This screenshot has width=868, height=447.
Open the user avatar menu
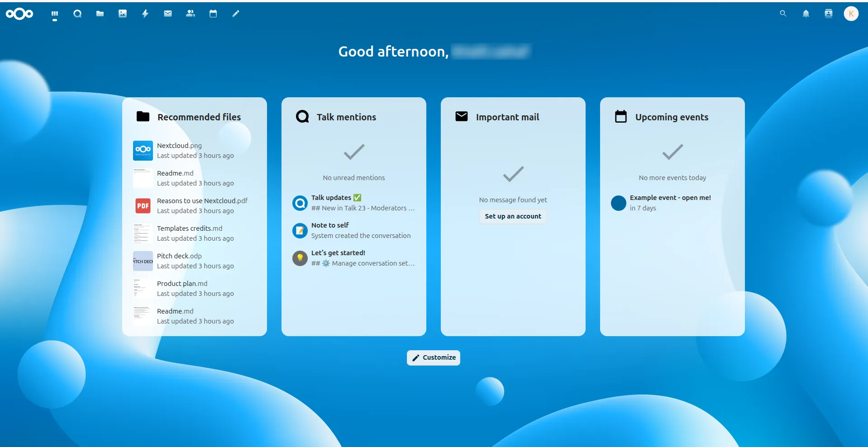pyautogui.click(x=851, y=14)
